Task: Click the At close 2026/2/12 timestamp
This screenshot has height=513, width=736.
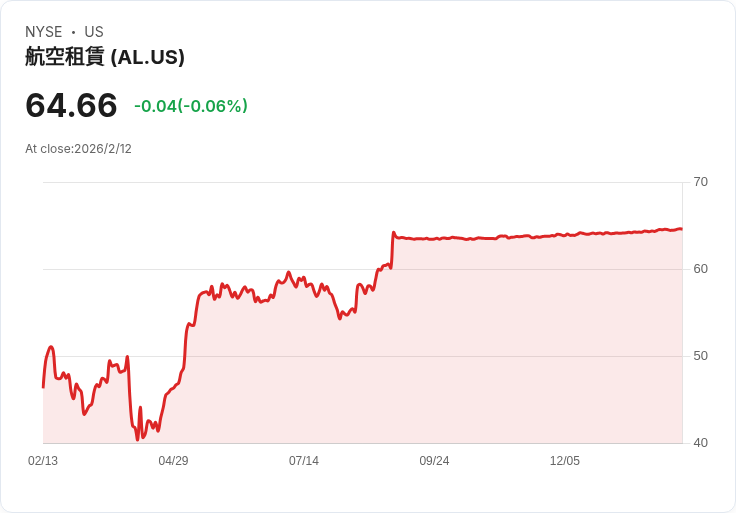Action: tap(78, 149)
